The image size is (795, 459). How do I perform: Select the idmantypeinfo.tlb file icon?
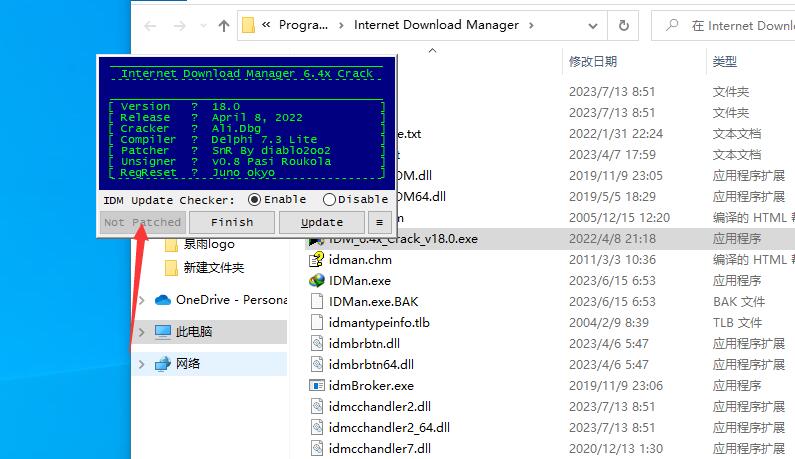tap(317, 323)
